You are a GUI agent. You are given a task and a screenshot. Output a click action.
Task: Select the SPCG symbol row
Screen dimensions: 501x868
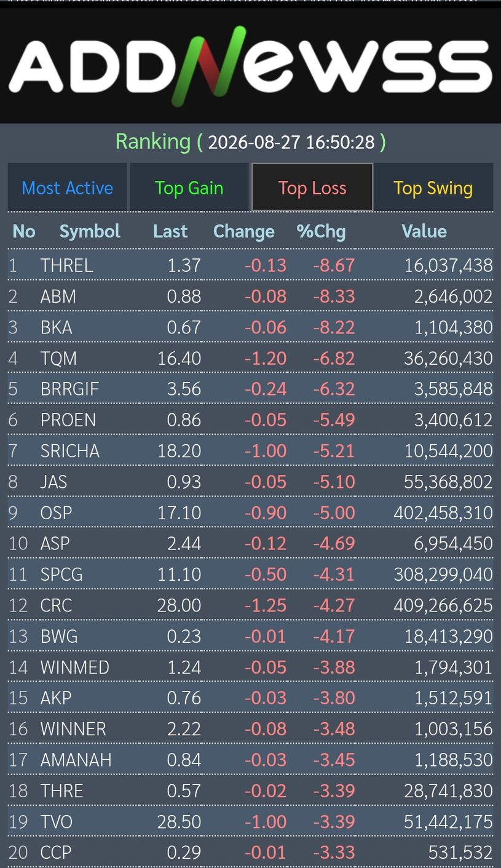click(x=250, y=575)
